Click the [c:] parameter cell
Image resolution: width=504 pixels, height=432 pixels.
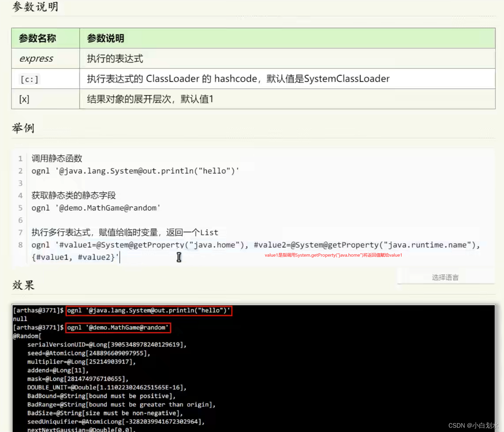[46, 79]
